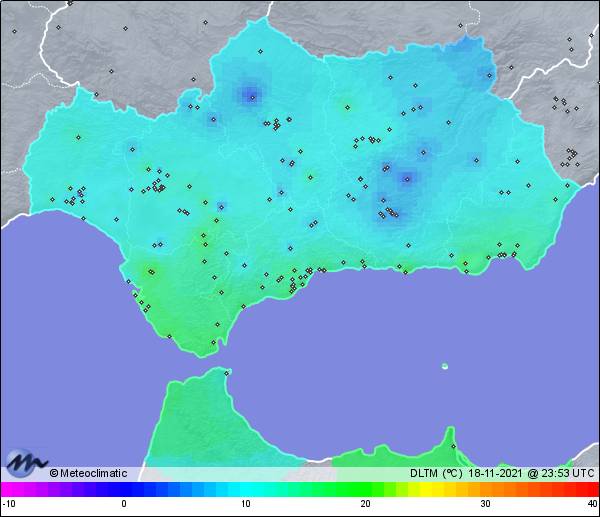Image resolution: width=600 pixels, height=517 pixels.
Task: Click the 40 scale label
Action: tap(593, 504)
